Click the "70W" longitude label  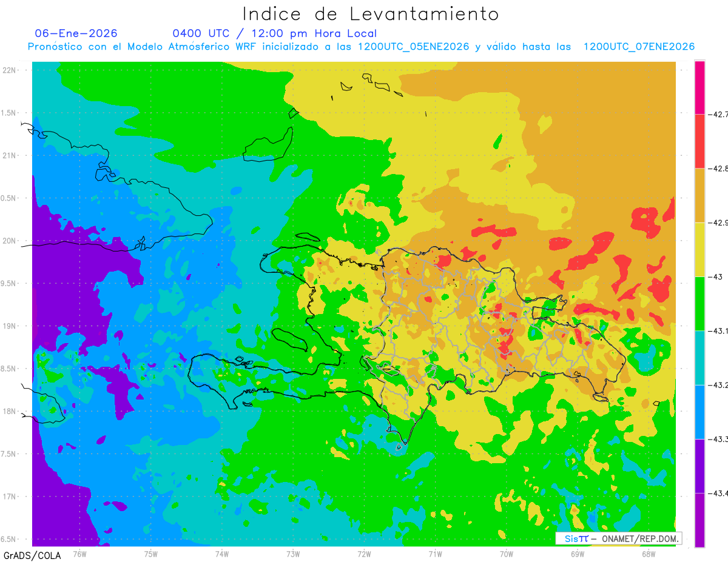point(507,554)
